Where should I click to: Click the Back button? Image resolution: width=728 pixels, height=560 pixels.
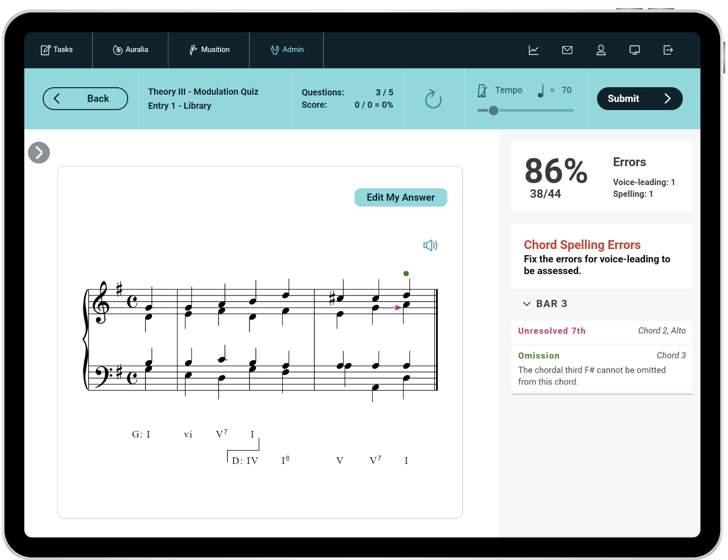[x=85, y=99]
